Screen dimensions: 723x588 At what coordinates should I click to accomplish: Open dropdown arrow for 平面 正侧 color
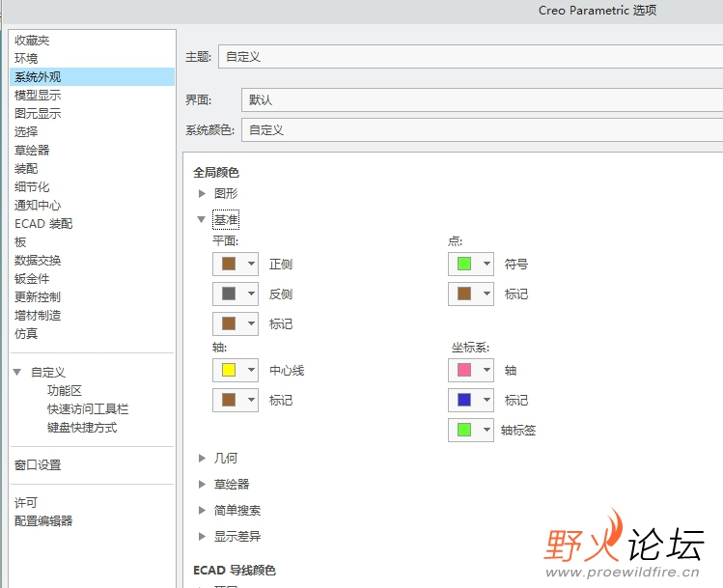click(x=251, y=264)
